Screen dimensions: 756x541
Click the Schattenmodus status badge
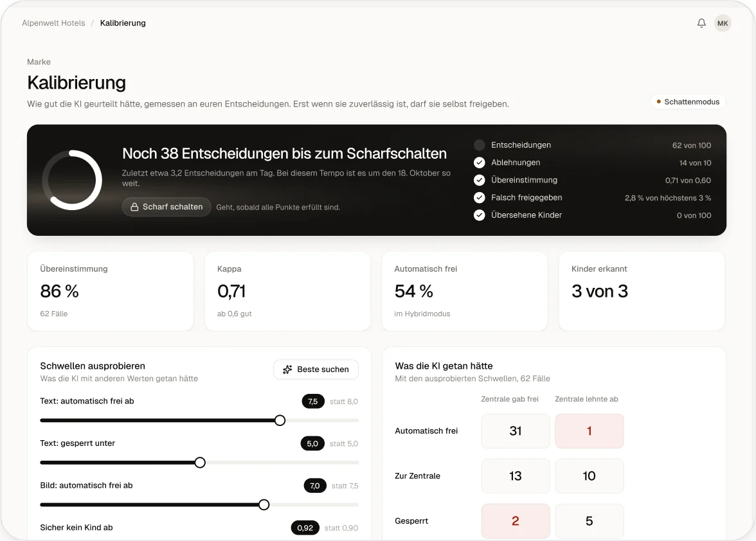coord(688,102)
